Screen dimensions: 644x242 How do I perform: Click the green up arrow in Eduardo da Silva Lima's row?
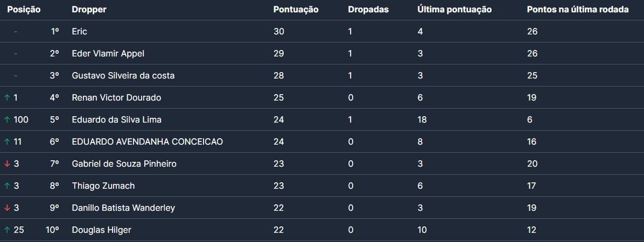pos(7,120)
